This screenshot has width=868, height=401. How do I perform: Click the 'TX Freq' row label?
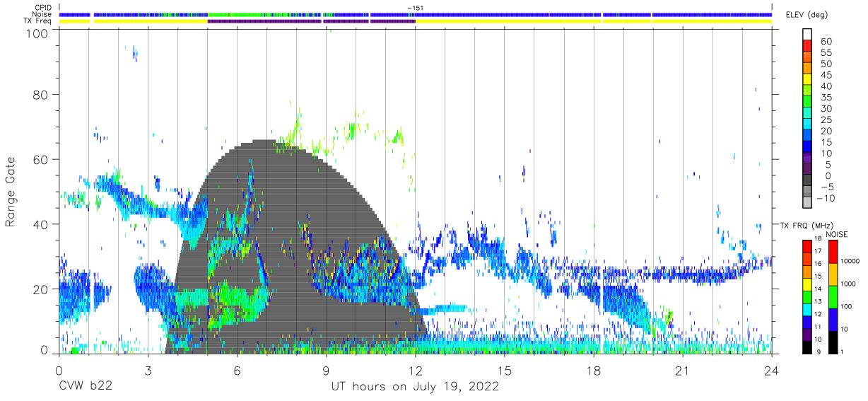(38, 21)
